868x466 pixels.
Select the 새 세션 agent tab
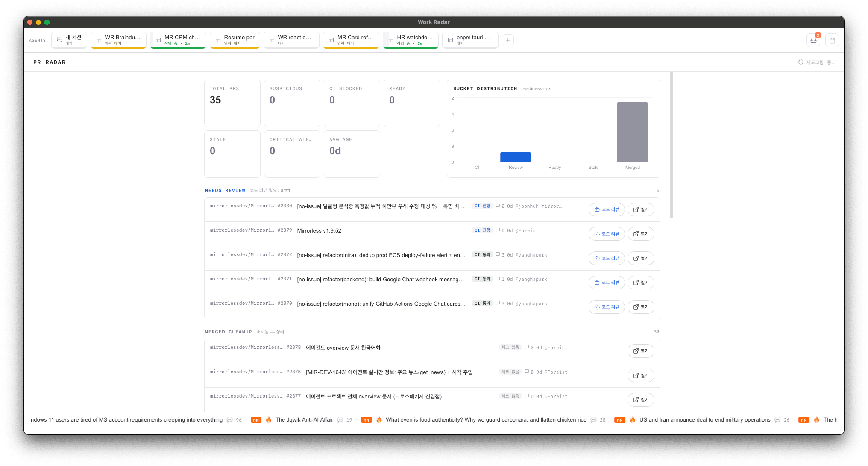pyautogui.click(x=69, y=40)
